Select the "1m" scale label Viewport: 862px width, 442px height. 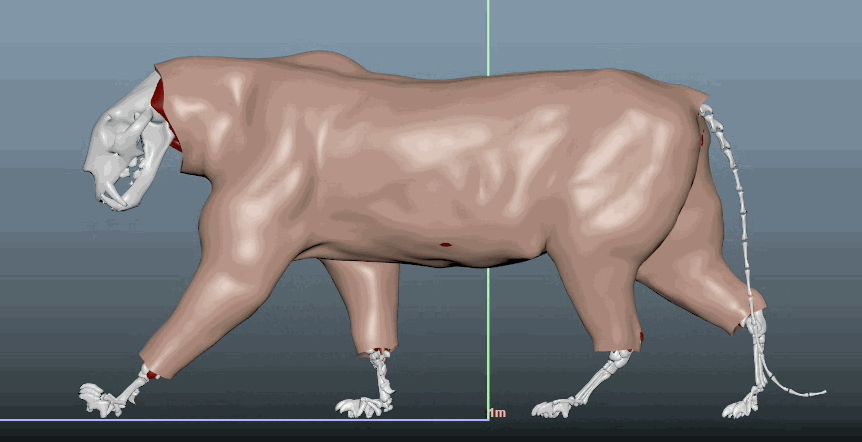pos(498,413)
